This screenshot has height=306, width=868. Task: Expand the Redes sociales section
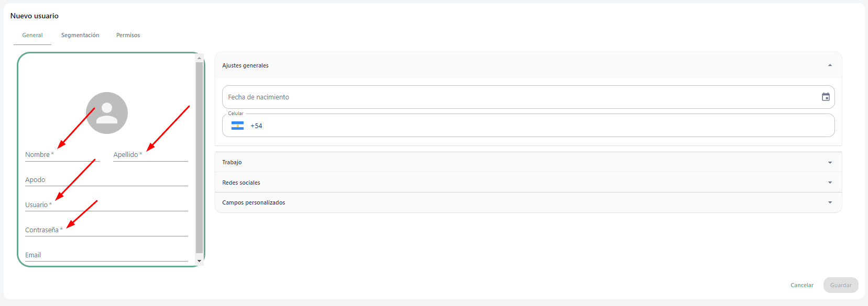coord(528,183)
